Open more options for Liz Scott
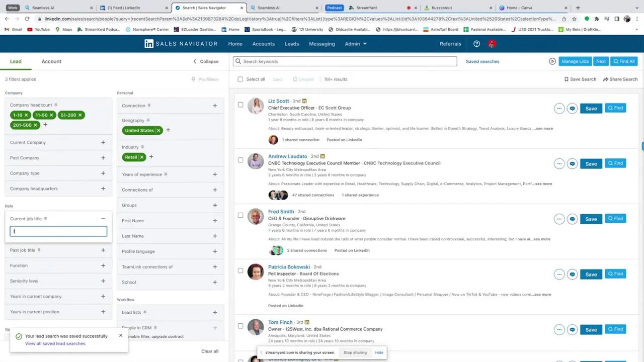 click(559, 108)
